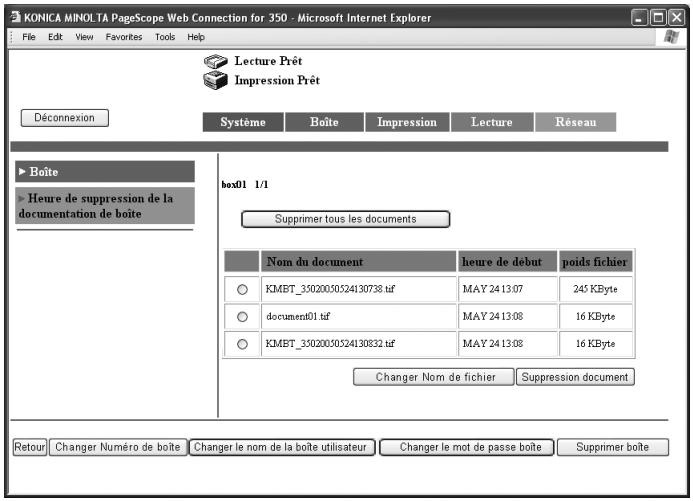Screen dimensions: 693x501
Task: Switch to the Réseau tab
Action: click(x=575, y=122)
